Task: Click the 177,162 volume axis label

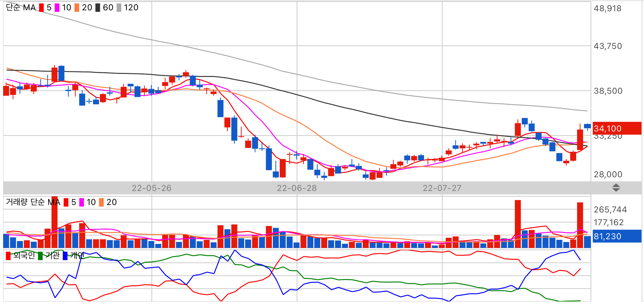Action: point(609,222)
